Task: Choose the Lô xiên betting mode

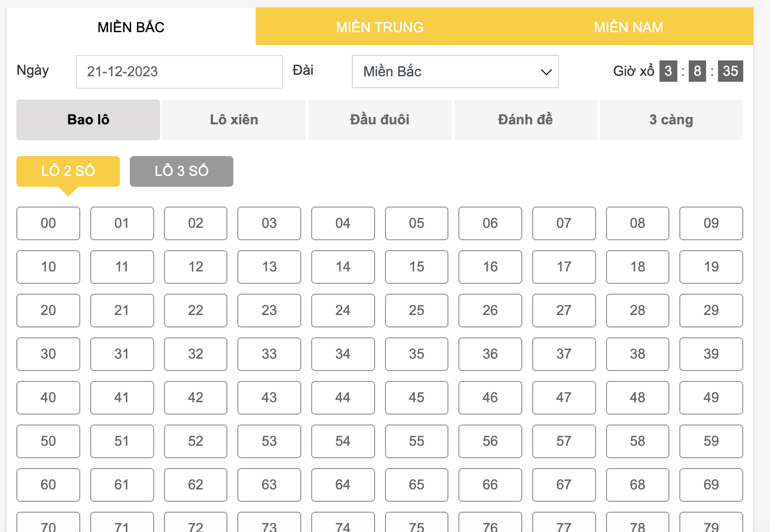Action: pyautogui.click(x=234, y=119)
